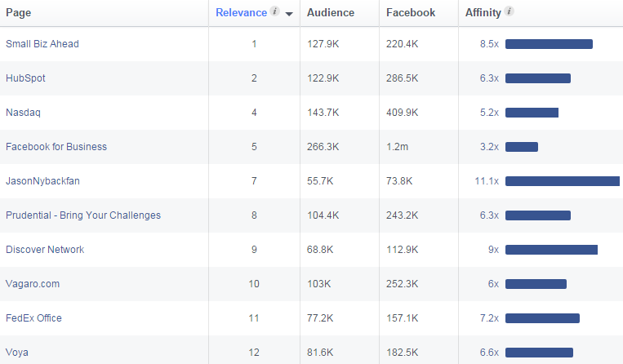
Task: Select relevance rank 7 for JasonNybackfan
Action: tap(254, 181)
